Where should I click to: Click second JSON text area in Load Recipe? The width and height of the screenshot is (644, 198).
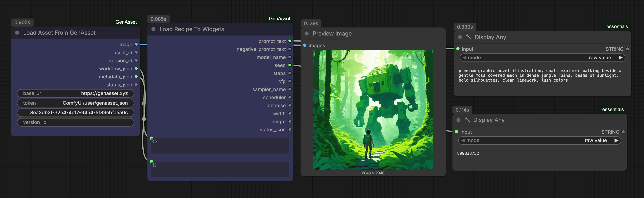point(220,169)
